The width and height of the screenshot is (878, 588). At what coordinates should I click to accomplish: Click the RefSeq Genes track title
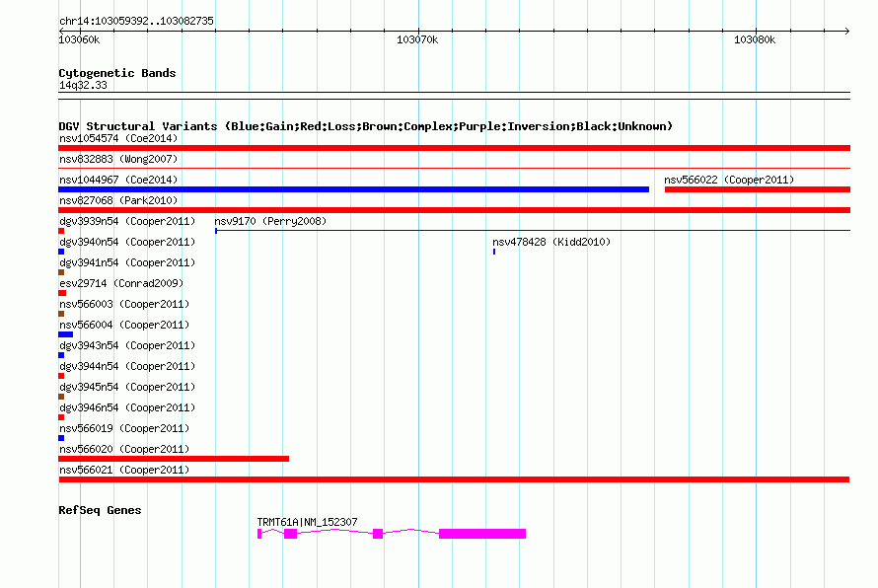tap(100, 510)
